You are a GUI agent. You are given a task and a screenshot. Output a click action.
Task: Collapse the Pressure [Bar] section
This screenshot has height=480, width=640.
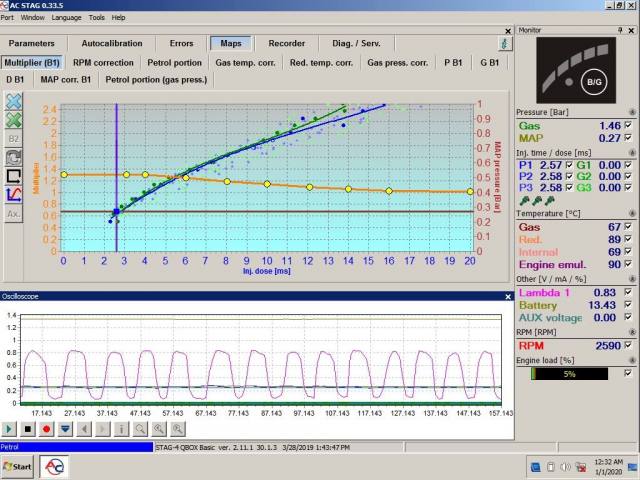pyautogui.click(x=630, y=112)
